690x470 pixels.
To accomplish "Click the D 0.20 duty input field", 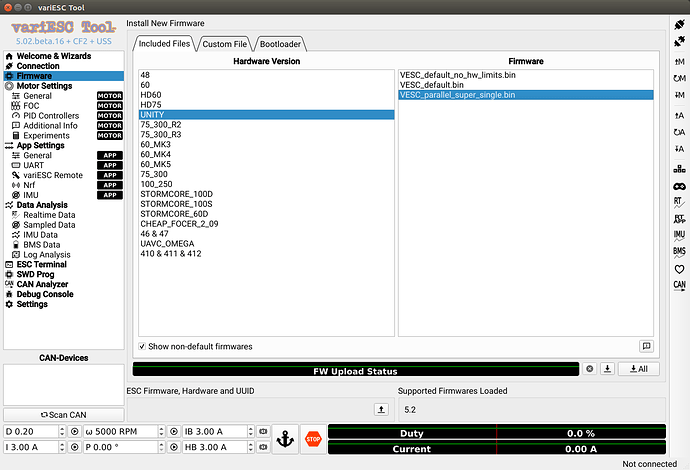I will click(31, 431).
